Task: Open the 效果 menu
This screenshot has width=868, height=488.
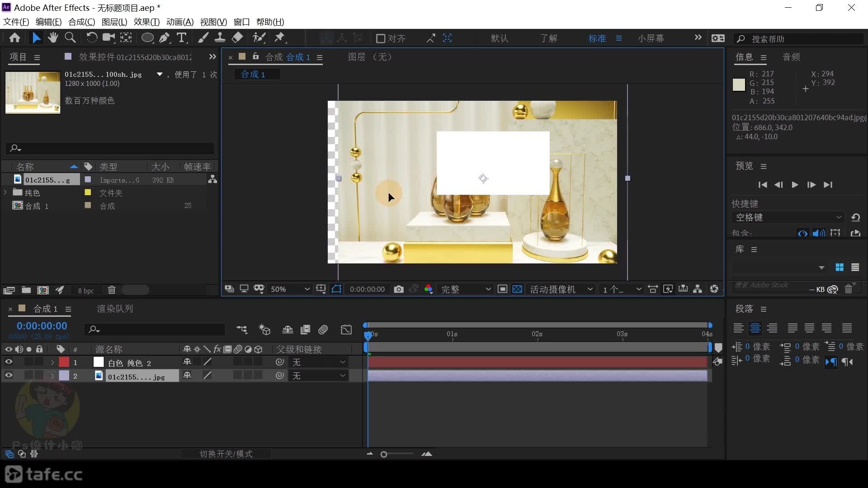Action: pyautogui.click(x=146, y=22)
